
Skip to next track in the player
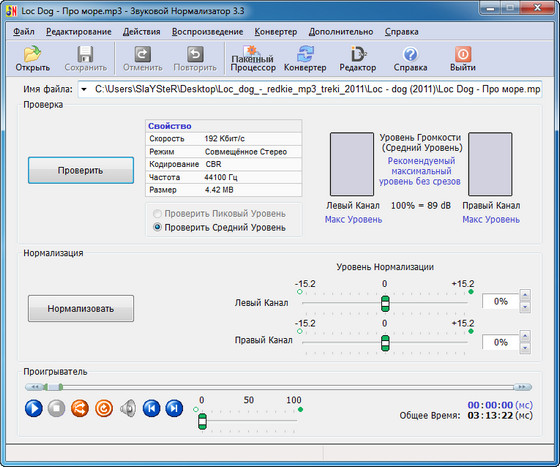tap(174, 408)
